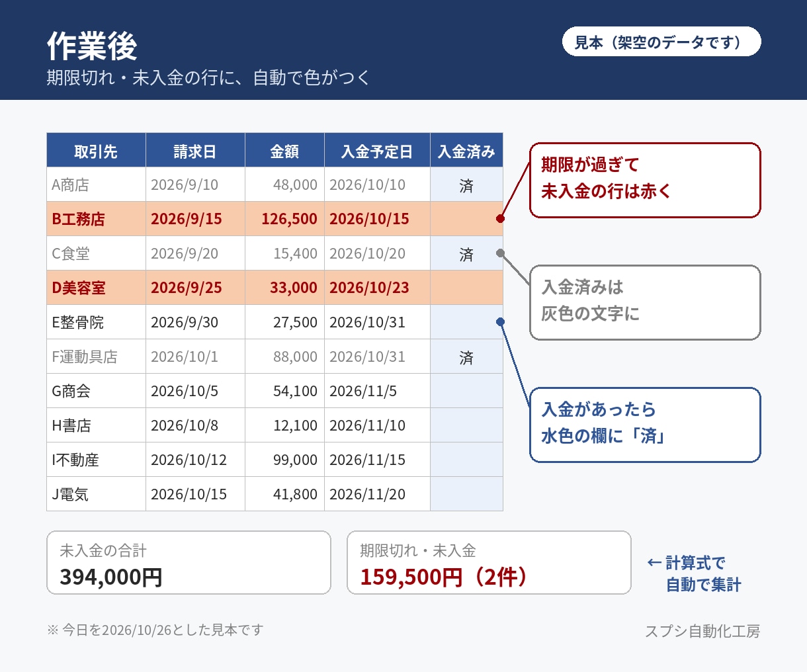Screen dimensions: 807x672
Task: Click due date 2026/11/20
Action: [377, 494]
